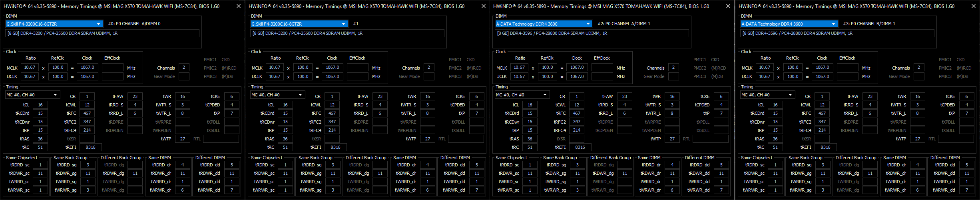Select the tCWL value 12 in the DIMM #2 window

[x=577, y=105]
